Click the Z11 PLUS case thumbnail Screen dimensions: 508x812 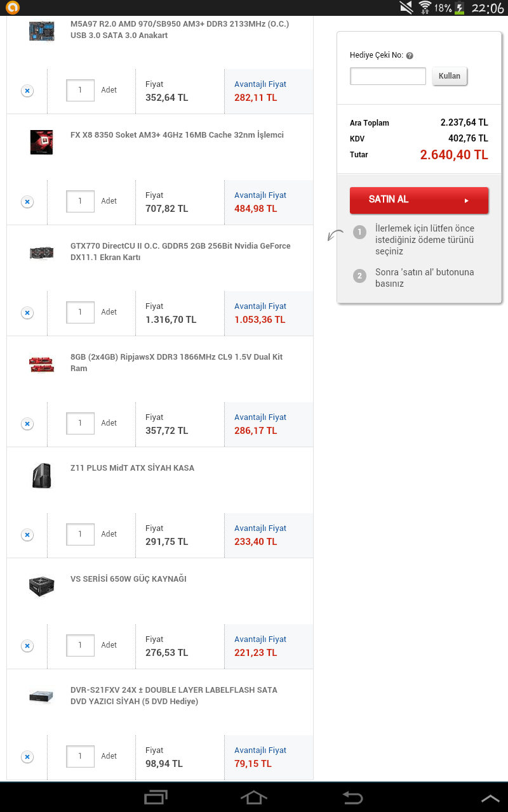pyautogui.click(x=41, y=475)
